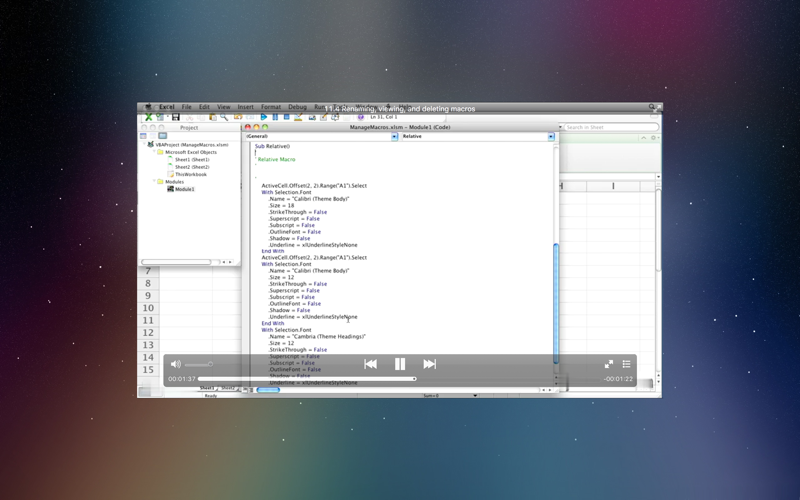
Task: Go back to previous chapter
Action: point(370,364)
